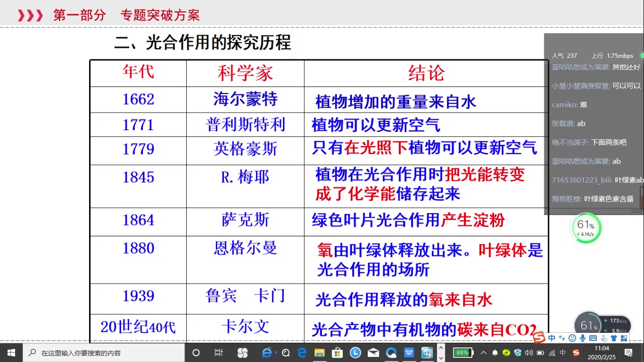The width and height of the screenshot is (644, 362).
Task: Click the 人气 237 popularity label
Action: pos(565,55)
